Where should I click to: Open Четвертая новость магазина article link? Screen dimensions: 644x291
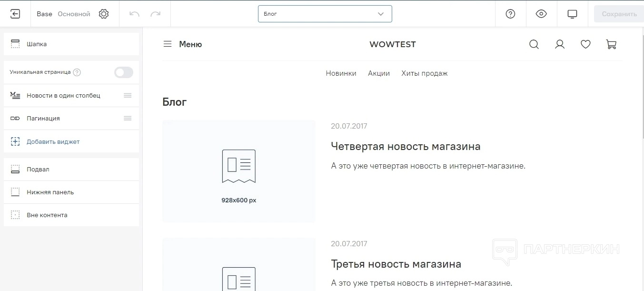[406, 146]
